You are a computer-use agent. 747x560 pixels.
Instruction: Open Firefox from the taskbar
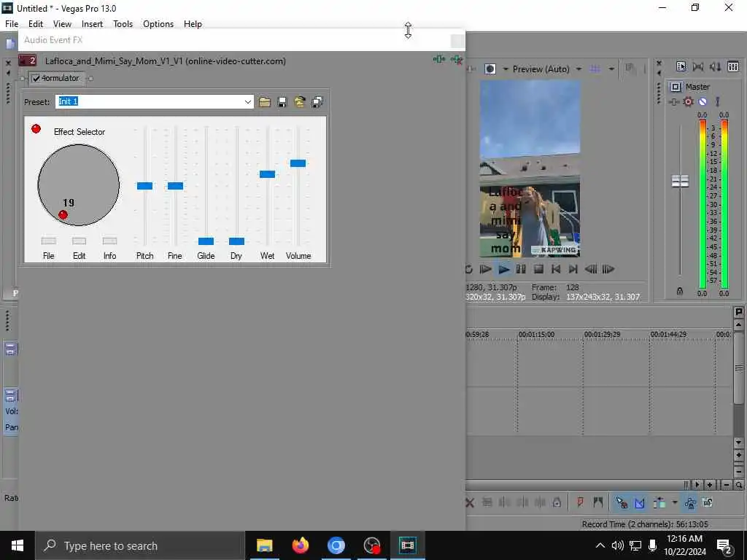click(300, 545)
